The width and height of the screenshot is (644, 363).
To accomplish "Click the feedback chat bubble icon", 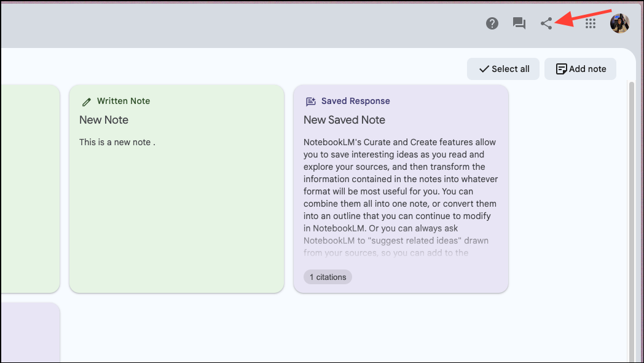I will pos(519,23).
